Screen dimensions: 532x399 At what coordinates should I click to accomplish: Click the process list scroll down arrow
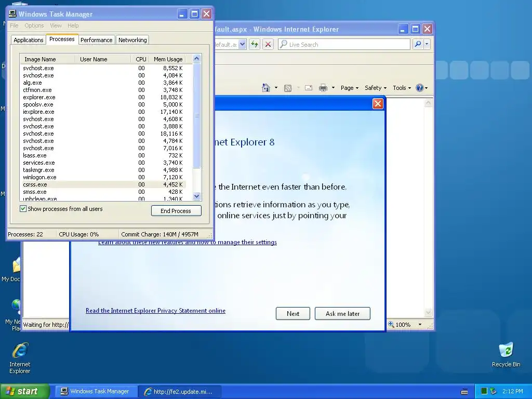tap(197, 196)
